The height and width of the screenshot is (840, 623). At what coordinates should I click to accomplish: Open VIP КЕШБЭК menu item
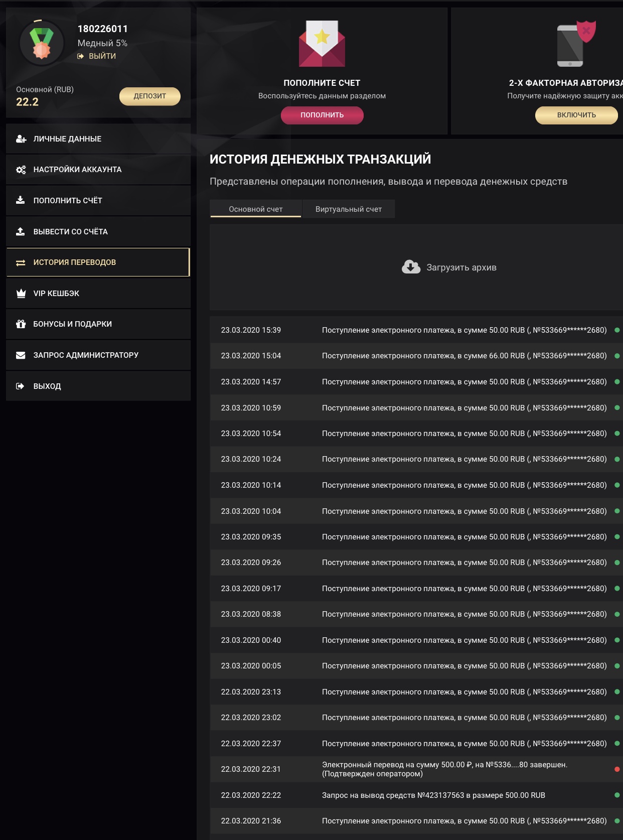98,294
